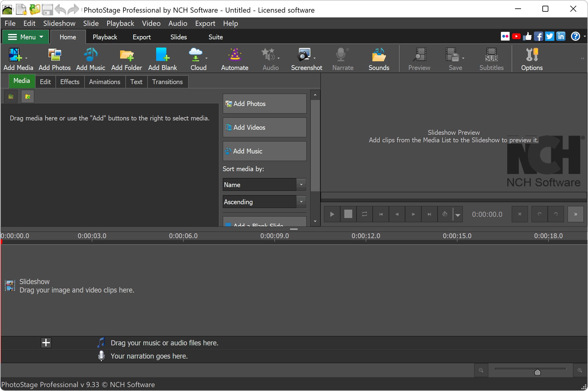The width and height of the screenshot is (588, 391).
Task: Click the Add Videos panel button
Action: [264, 127]
